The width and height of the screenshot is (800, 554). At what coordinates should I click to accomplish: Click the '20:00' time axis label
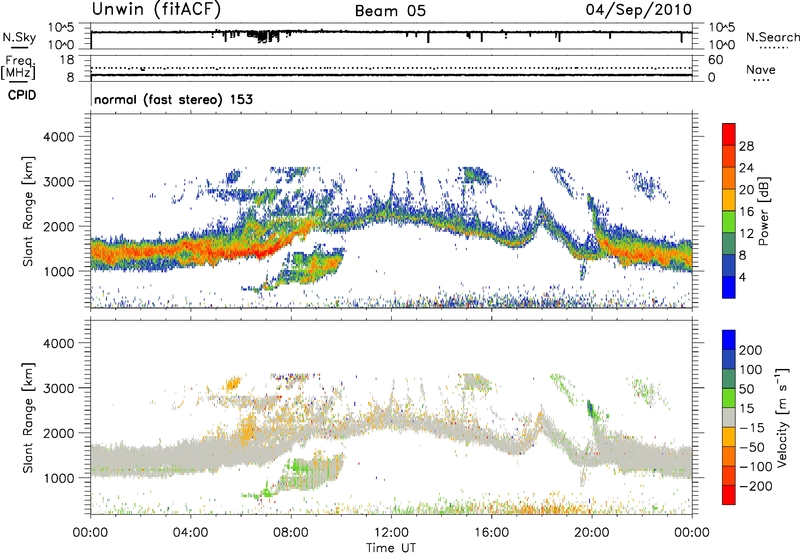592,533
